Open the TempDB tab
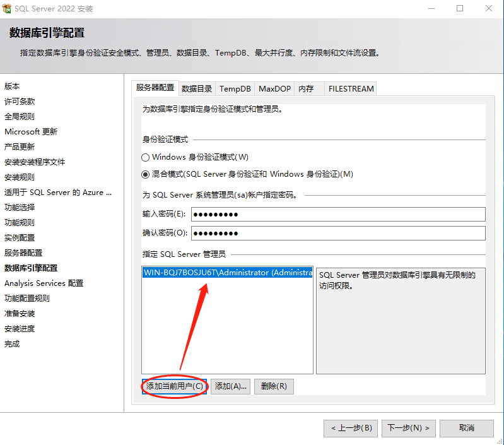 click(x=235, y=89)
